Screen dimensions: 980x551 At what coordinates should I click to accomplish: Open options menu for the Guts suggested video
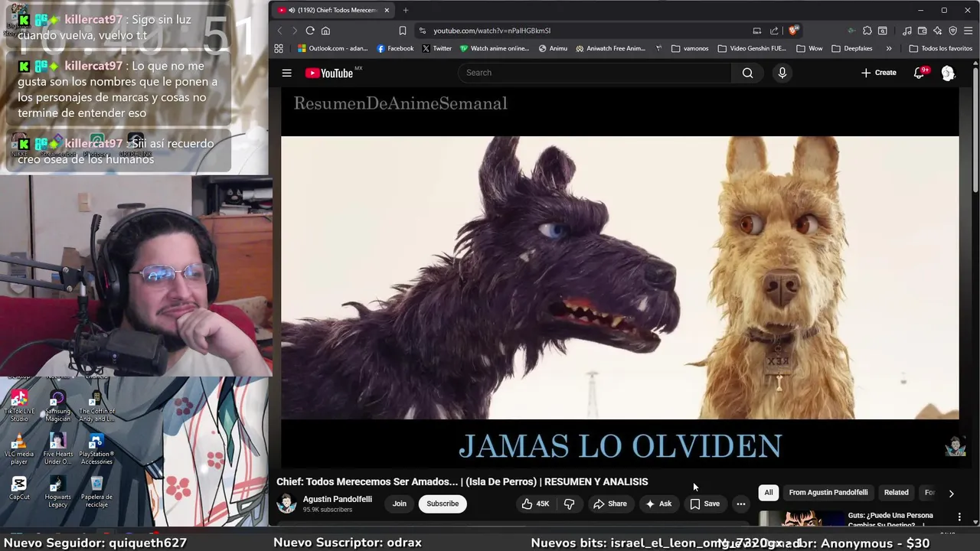click(x=959, y=517)
